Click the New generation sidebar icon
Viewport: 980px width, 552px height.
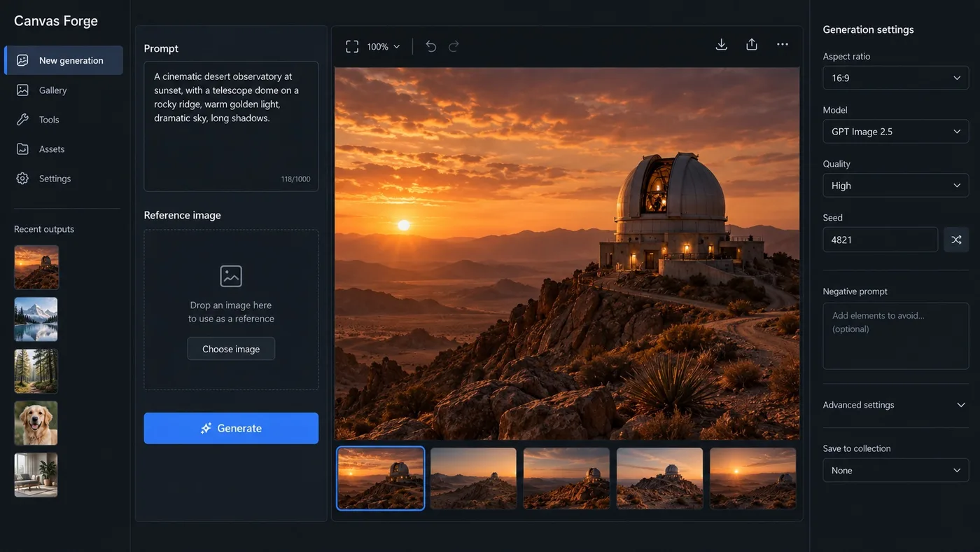(x=22, y=60)
